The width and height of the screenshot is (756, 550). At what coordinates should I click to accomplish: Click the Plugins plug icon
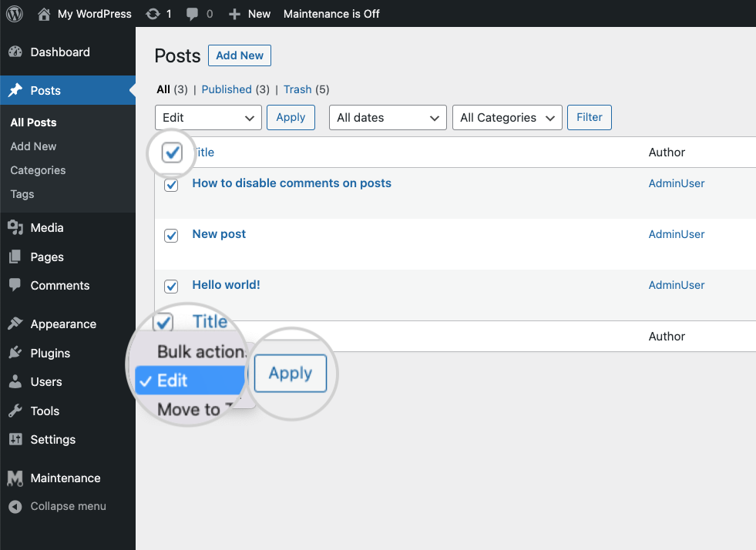[15, 352]
